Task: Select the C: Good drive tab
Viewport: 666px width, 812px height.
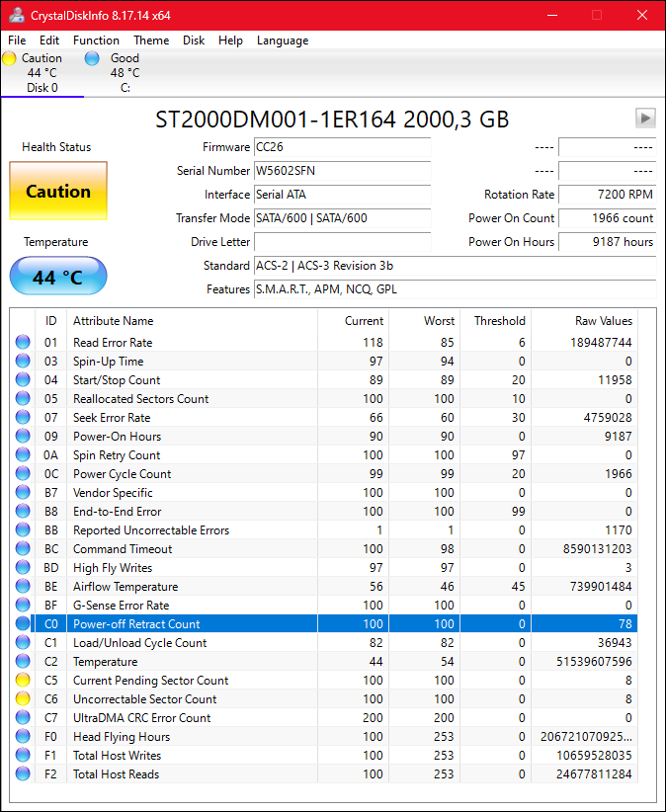Action: [125, 73]
